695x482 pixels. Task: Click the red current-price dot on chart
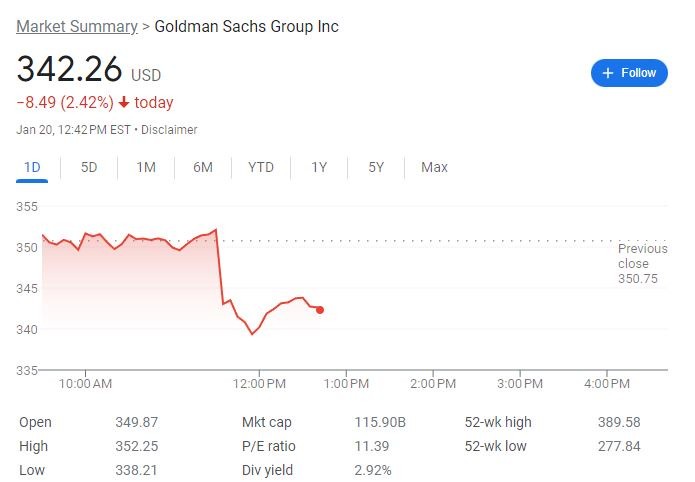pos(320,310)
